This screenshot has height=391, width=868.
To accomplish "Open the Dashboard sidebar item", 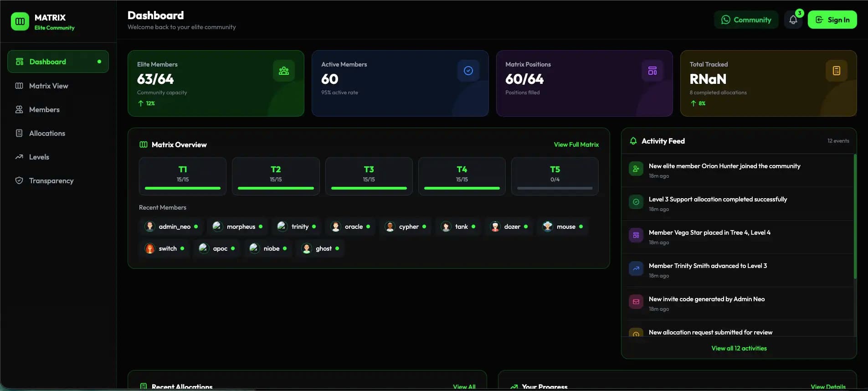I will click(58, 62).
